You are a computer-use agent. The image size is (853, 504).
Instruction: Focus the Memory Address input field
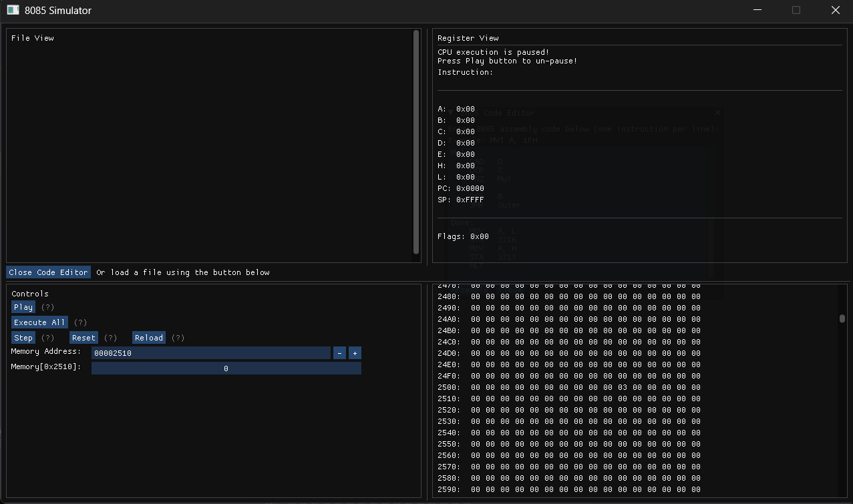[211, 353]
